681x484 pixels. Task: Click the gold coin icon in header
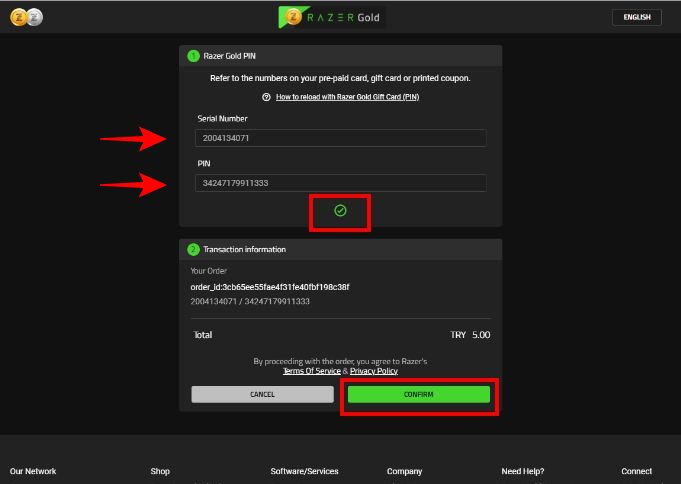(18, 17)
